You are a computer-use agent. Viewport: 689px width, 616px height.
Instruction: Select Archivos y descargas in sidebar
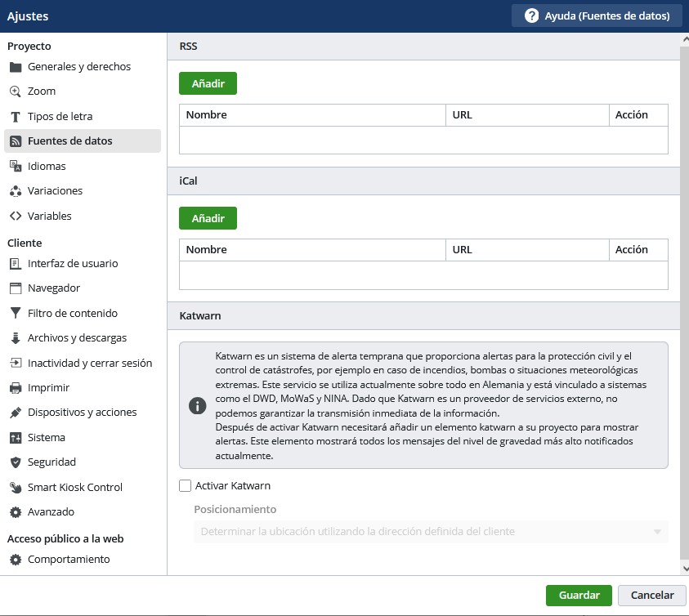(77, 338)
